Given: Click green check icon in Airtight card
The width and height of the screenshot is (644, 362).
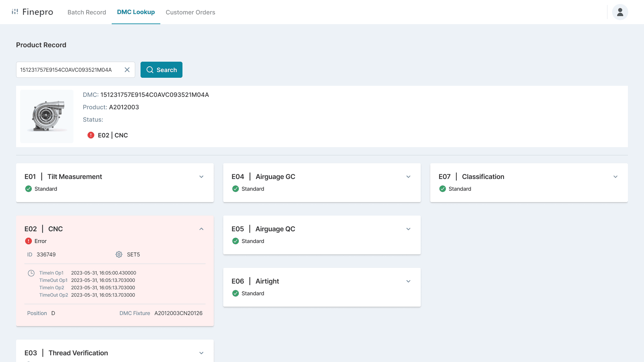Looking at the screenshot, I should tap(235, 293).
